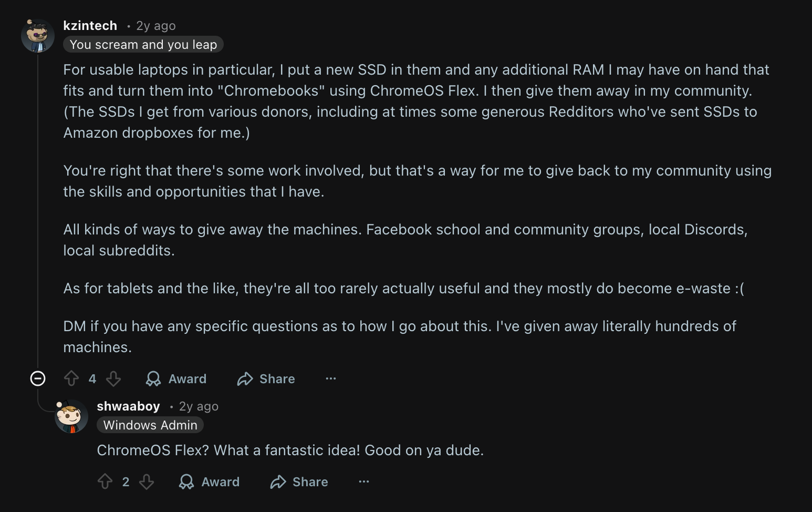
Task: Share kzintech's comment
Action: click(266, 378)
